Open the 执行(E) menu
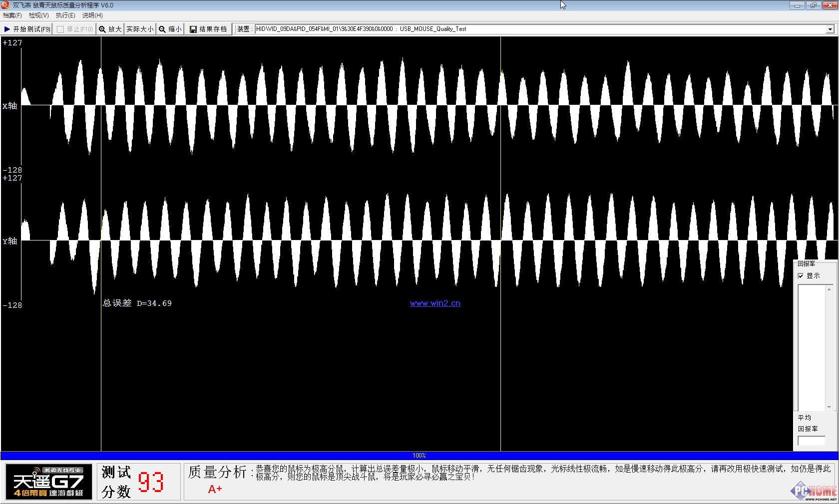 pyautogui.click(x=65, y=15)
